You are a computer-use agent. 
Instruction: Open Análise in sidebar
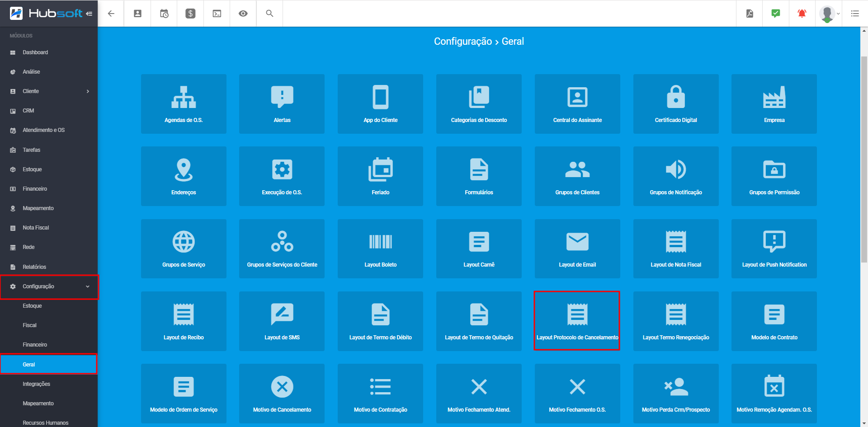click(x=49, y=72)
